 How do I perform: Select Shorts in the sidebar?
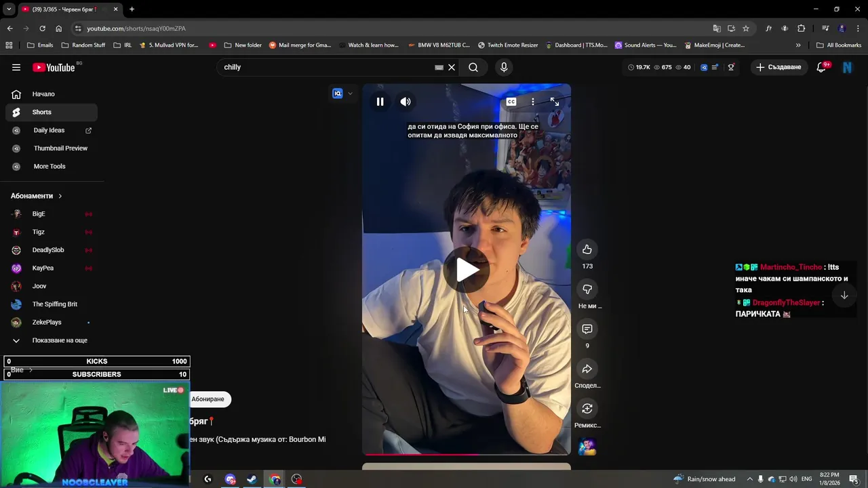[x=52, y=112]
